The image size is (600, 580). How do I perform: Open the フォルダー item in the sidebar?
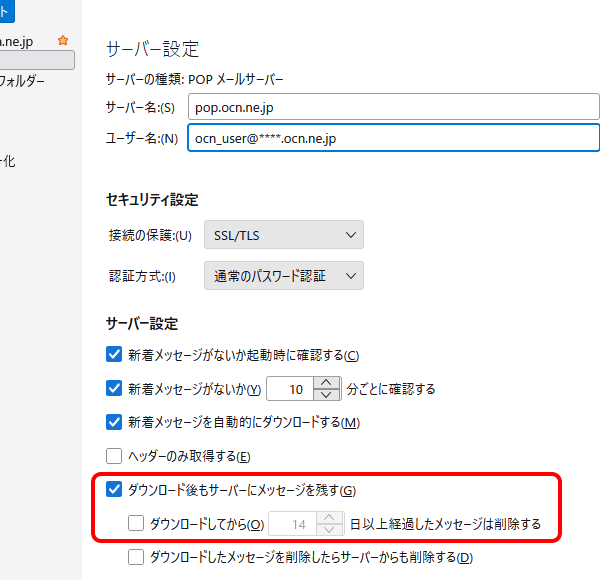coord(25,81)
